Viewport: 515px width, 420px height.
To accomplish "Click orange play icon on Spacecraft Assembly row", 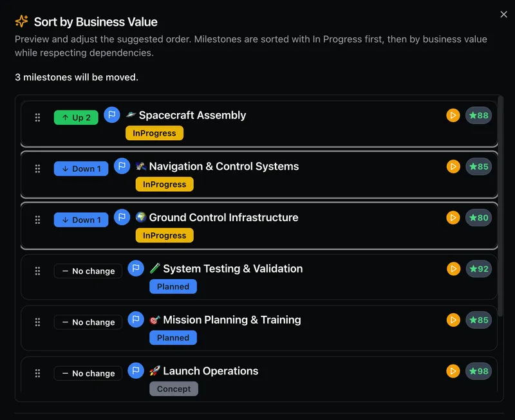I will point(453,116).
